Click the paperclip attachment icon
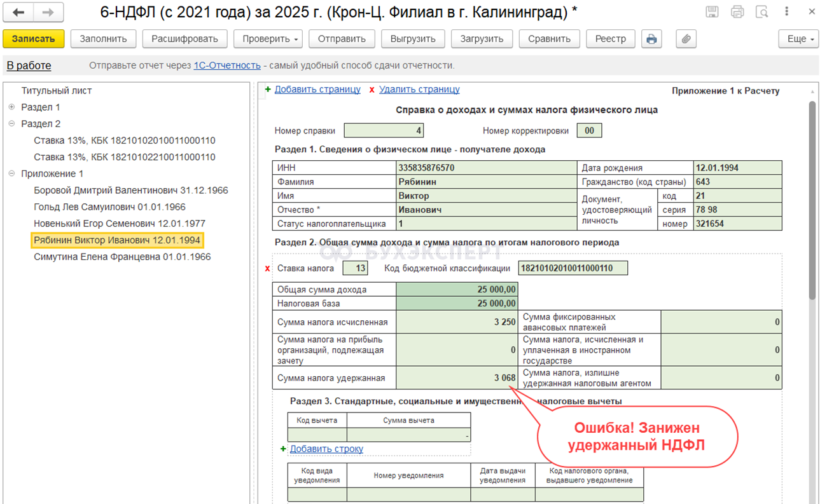The height and width of the screenshot is (504, 820). tap(686, 39)
